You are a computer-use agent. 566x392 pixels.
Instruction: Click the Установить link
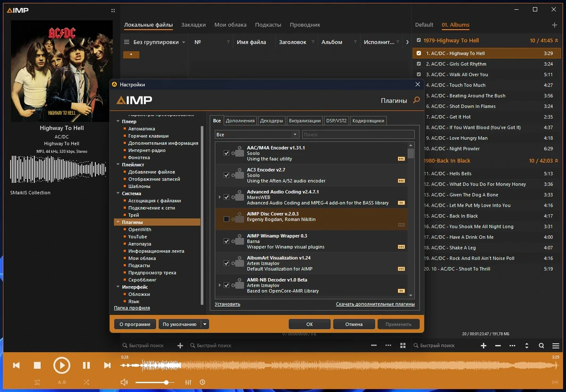pos(227,304)
